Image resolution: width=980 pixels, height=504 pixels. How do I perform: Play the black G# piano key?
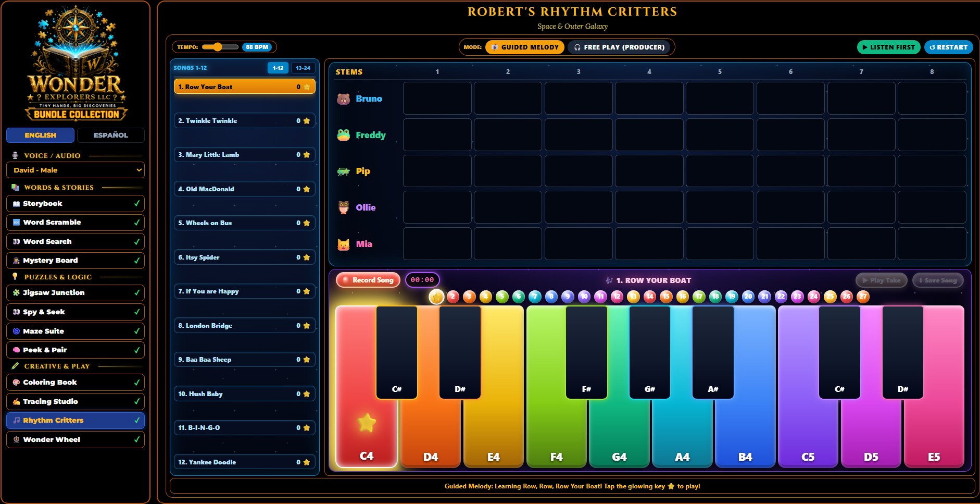click(x=650, y=352)
